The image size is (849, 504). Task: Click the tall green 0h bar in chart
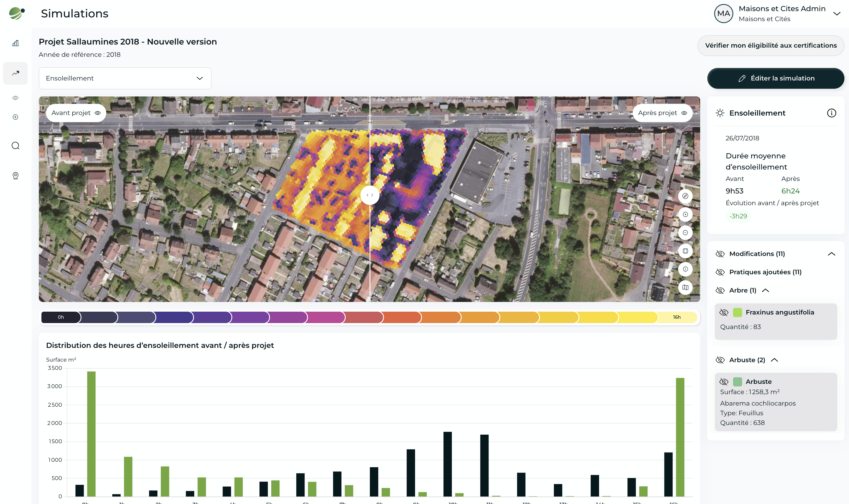point(91,434)
